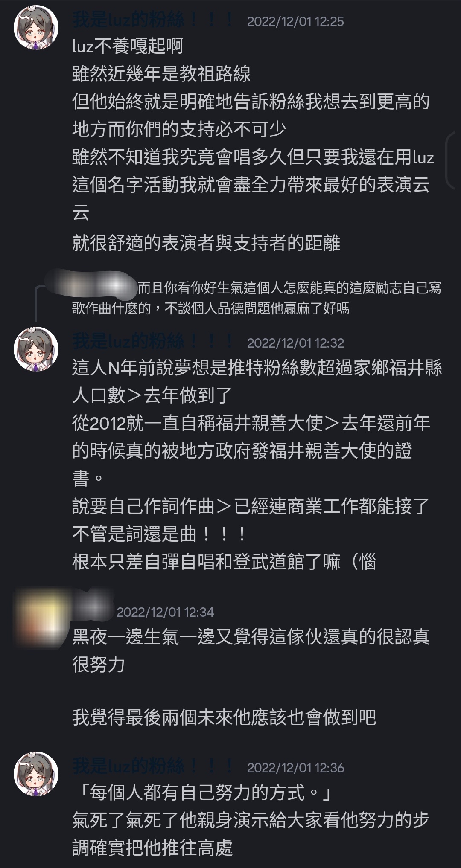Tap the line "就很舒適的表演者與支持者的距離"
The image size is (461, 868).
click(x=206, y=243)
